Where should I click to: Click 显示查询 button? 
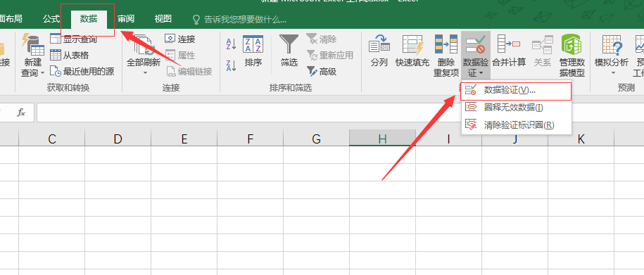(73, 39)
